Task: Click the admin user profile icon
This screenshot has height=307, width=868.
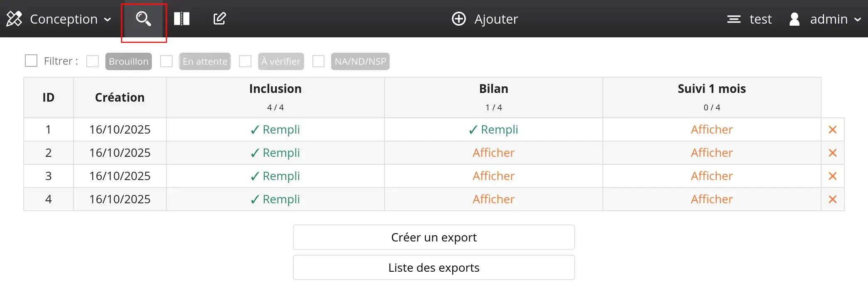Action: [794, 19]
